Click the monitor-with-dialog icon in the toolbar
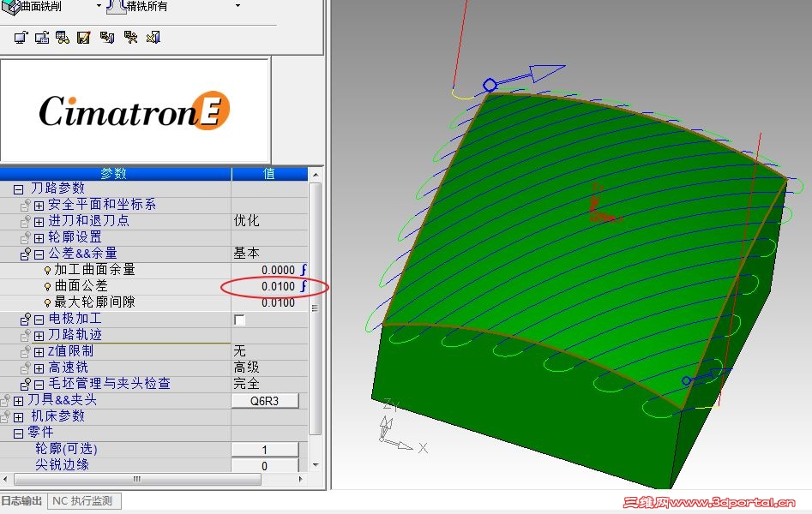The width and height of the screenshot is (812, 514). [x=43, y=38]
